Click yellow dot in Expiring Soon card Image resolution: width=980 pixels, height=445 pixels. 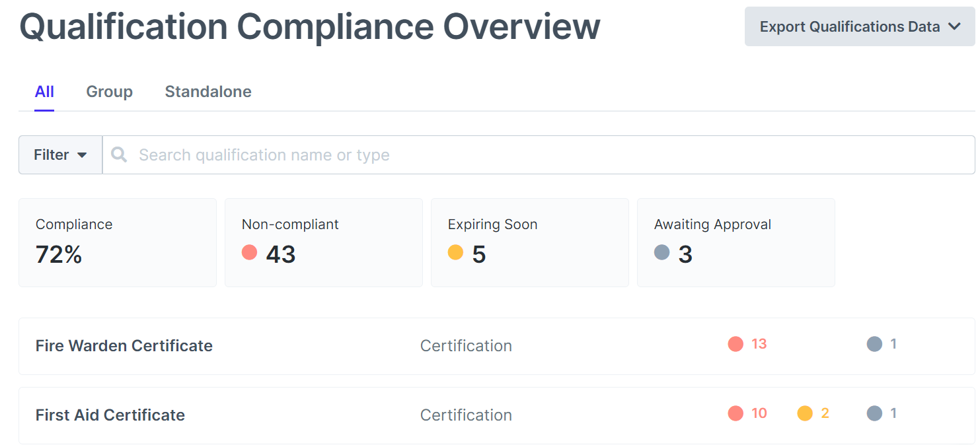tap(455, 252)
